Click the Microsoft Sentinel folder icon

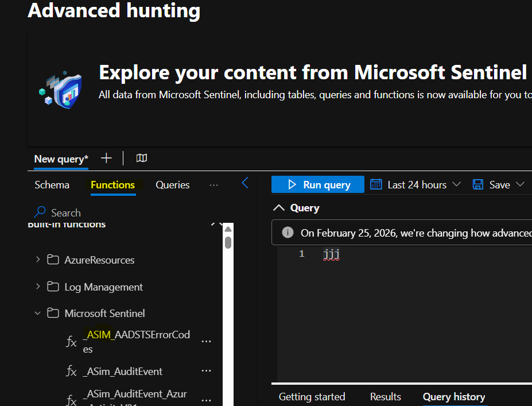[53, 313]
